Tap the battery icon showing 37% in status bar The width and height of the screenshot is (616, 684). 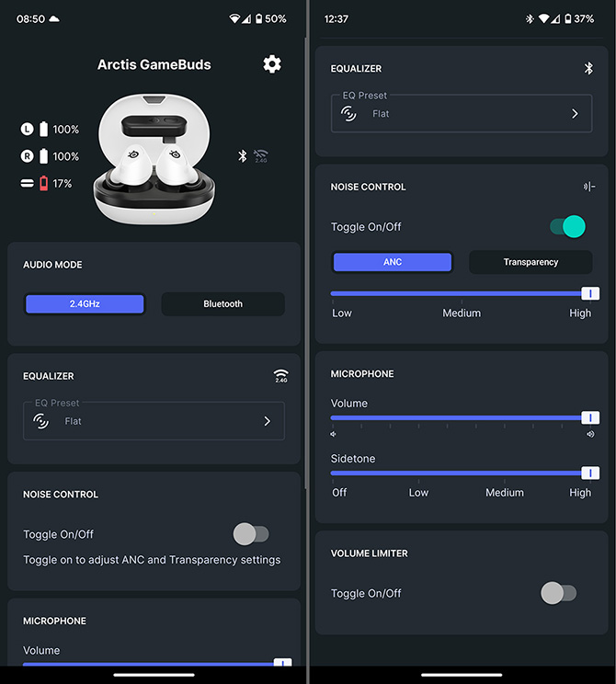click(x=567, y=18)
